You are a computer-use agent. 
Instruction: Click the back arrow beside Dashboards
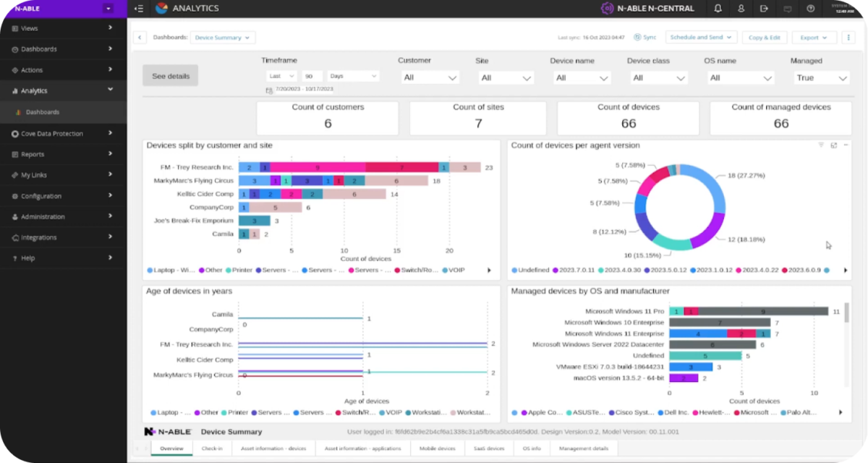coord(140,38)
